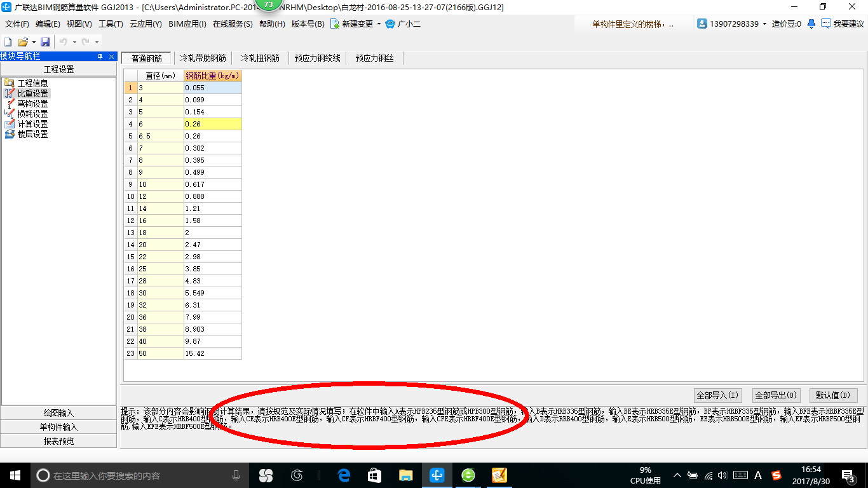The image size is (868, 488).
Task: Open the 帮助(H) menu
Action: click(272, 24)
